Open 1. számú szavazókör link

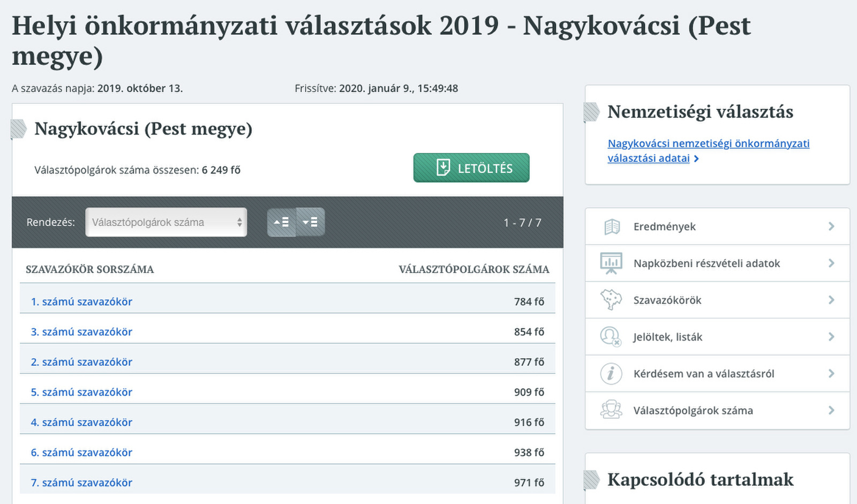(81, 302)
